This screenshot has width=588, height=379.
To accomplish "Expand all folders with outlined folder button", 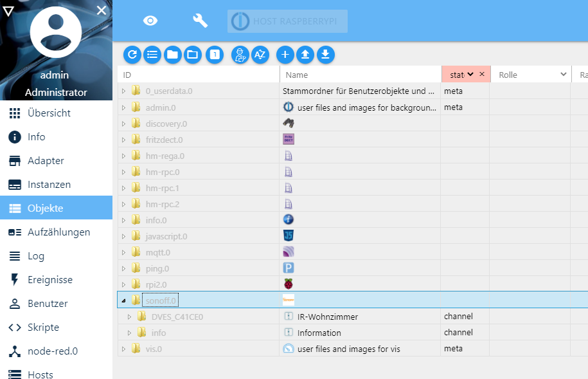I will pos(193,55).
